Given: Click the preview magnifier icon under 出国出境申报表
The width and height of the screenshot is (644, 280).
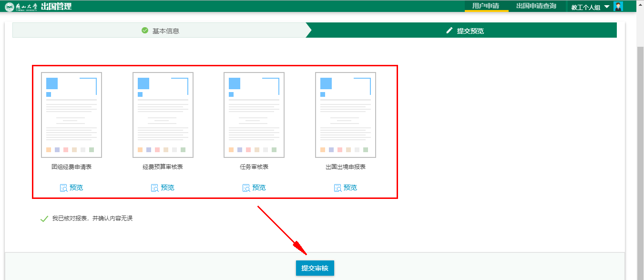Looking at the screenshot, I should pos(337,188).
